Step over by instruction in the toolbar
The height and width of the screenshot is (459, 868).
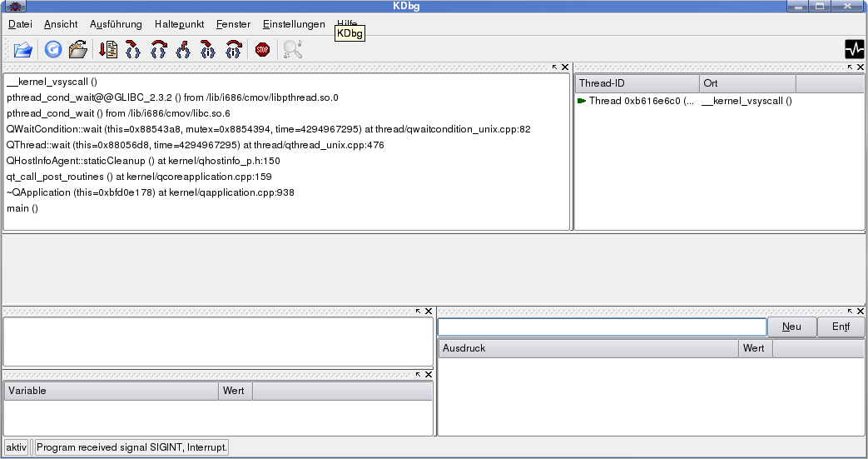click(x=234, y=50)
